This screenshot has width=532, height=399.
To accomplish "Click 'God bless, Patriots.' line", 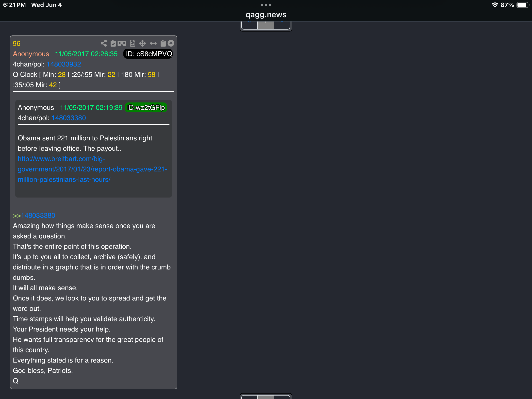I will click(x=43, y=371).
